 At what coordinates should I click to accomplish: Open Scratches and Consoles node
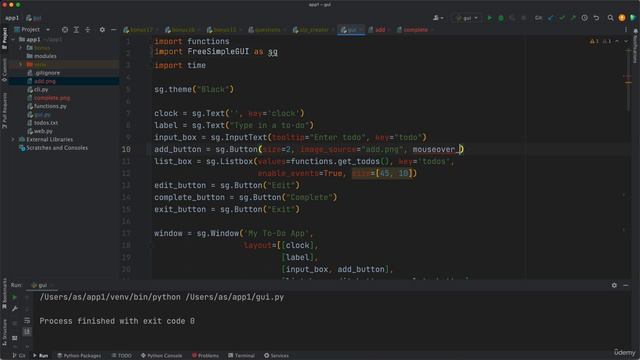(x=53, y=148)
